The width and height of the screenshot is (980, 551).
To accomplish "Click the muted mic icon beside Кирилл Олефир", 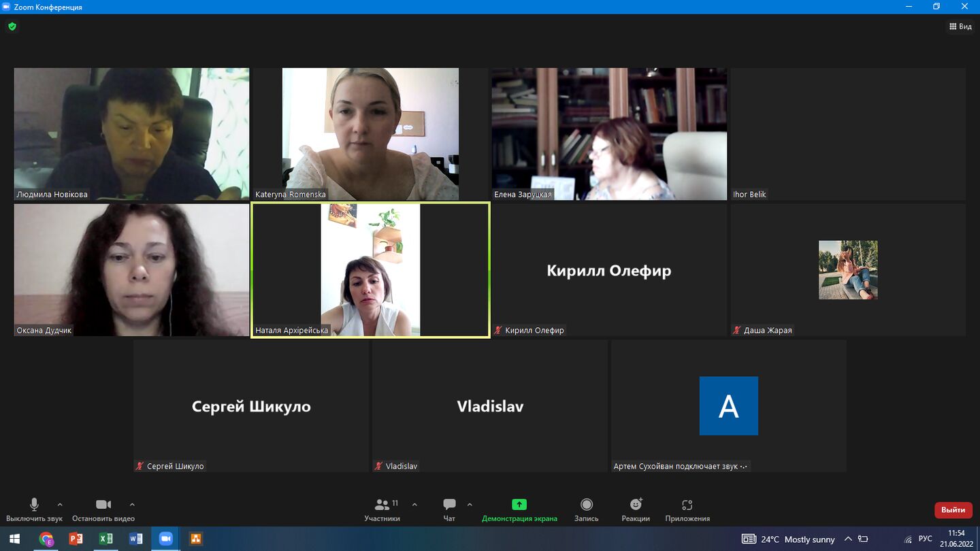I will (498, 331).
